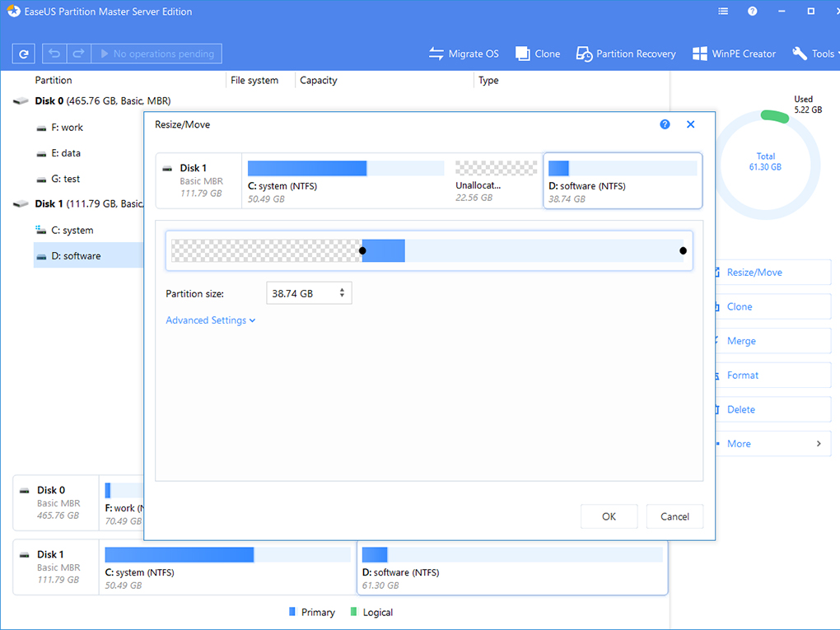Click Merge in the right sidebar
This screenshot has width=840, height=630.
(x=773, y=341)
